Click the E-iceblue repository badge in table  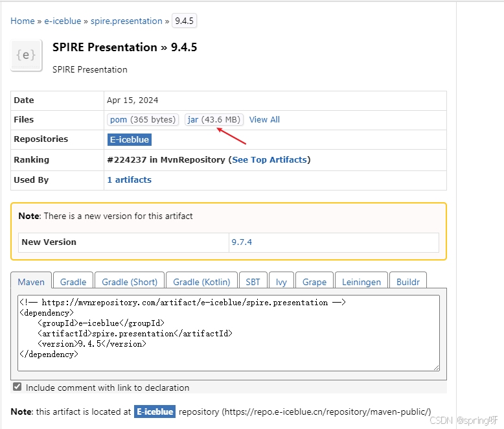[129, 139]
